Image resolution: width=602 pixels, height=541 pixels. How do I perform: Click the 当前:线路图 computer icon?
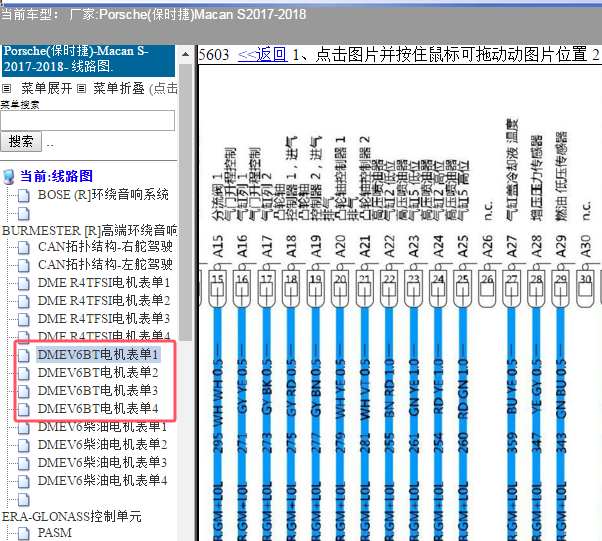(9, 177)
